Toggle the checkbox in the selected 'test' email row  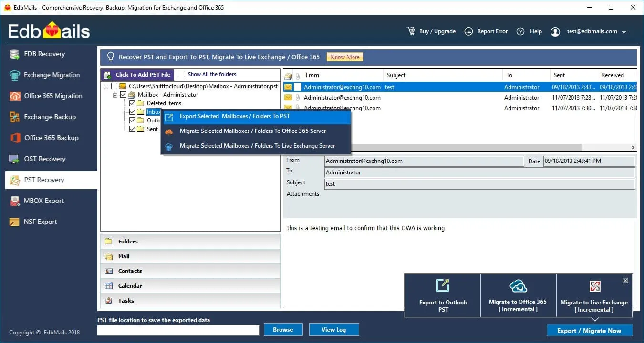point(298,87)
